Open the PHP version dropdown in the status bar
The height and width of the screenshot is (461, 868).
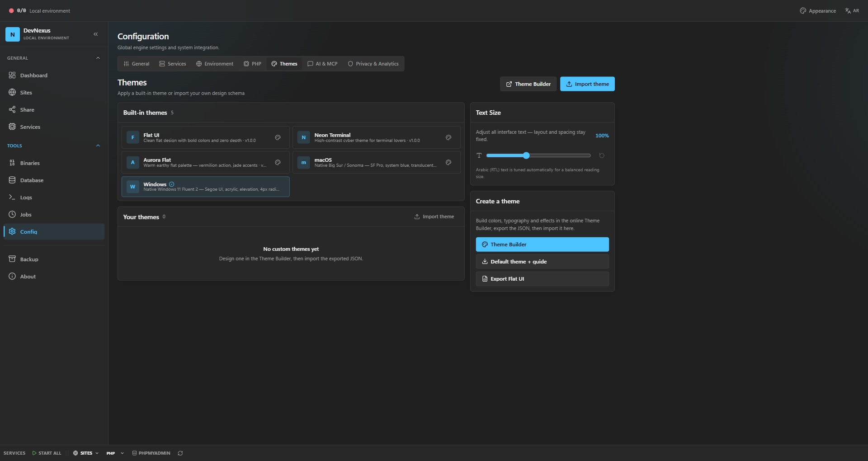115,453
